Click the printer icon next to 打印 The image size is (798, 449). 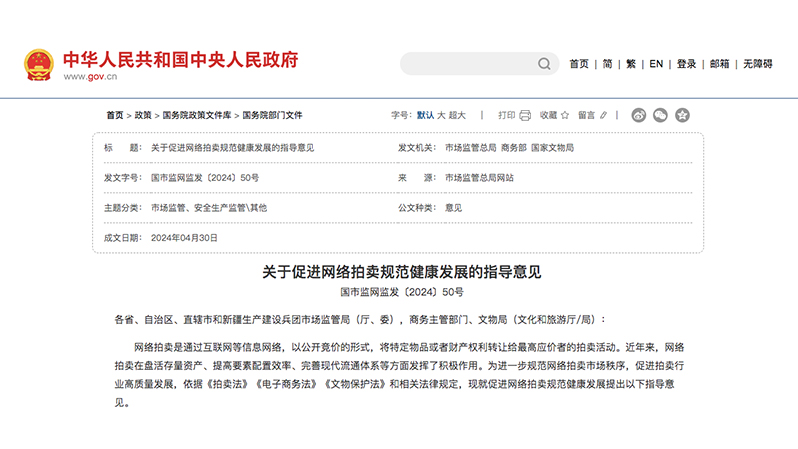click(525, 116)
